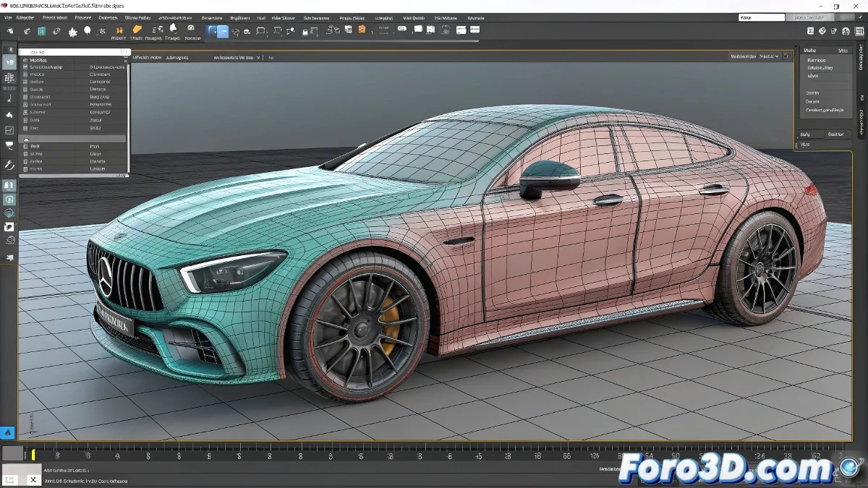Viewport: 868px width, 488px height.
Task: Click the hierarchy grid icon in left sidebar
Action: tap(9, 78)
